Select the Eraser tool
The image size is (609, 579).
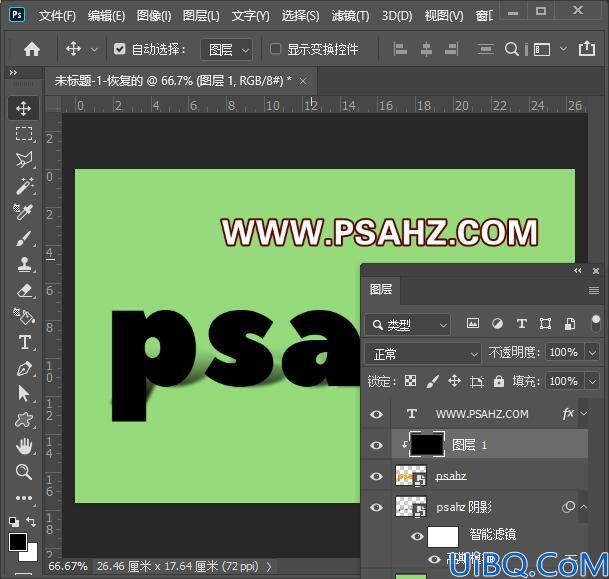[x=24, y=290]
